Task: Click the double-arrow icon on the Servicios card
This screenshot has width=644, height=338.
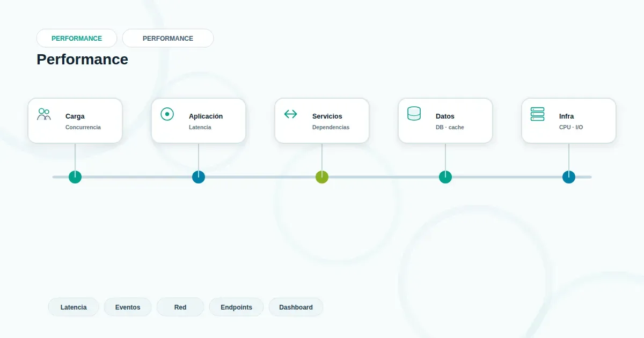Action: click(291, 114)
